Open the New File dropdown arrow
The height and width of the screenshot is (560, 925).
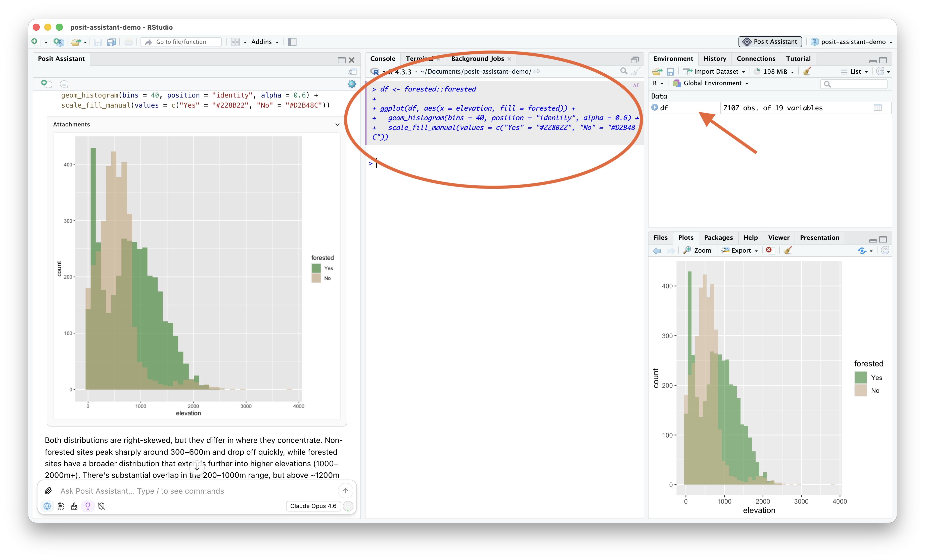tap(46, 42)
